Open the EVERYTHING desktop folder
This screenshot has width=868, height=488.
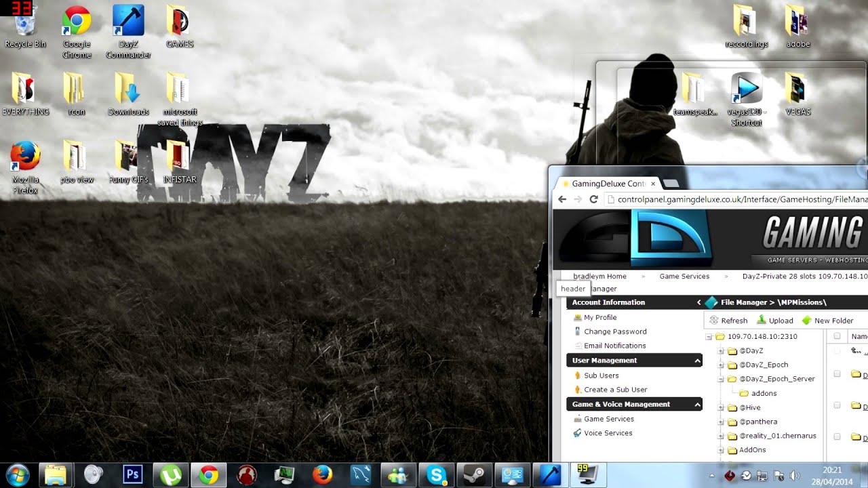pyautogui.click(x=26, y=94)
